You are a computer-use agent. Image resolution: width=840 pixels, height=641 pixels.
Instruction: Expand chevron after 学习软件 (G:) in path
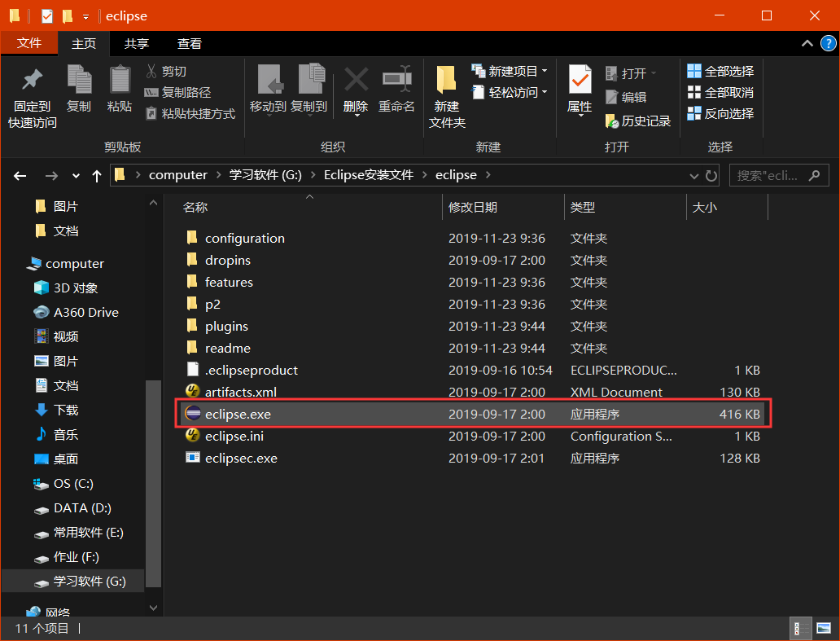coord(313,175)
